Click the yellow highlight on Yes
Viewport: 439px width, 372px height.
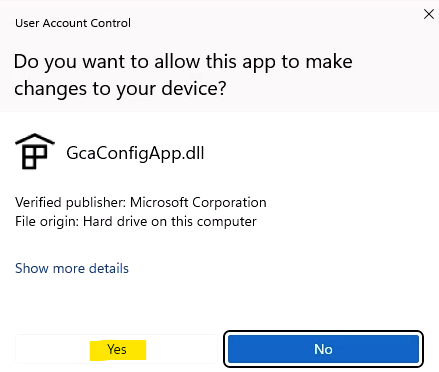(x=118, y=350)
